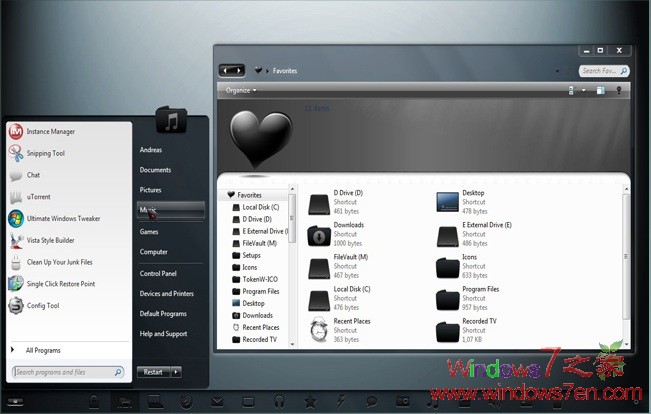Viewport: 651px width, 414px height.
Task: Open Help and Support link
Action: 163,333
